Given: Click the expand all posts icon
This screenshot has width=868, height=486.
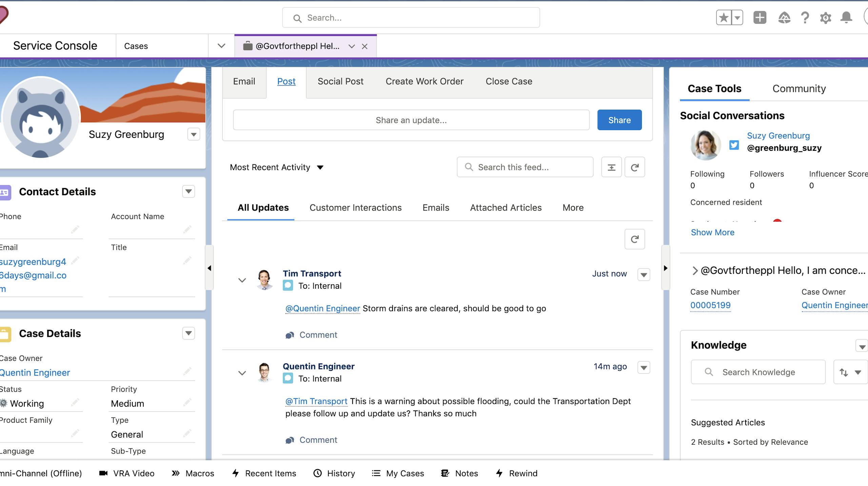Looking at the screenshot, I should coord(611,167).
